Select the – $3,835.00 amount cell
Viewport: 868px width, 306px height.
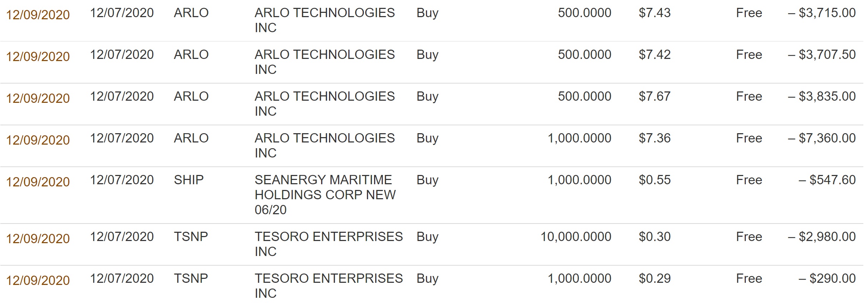(822, 96)
